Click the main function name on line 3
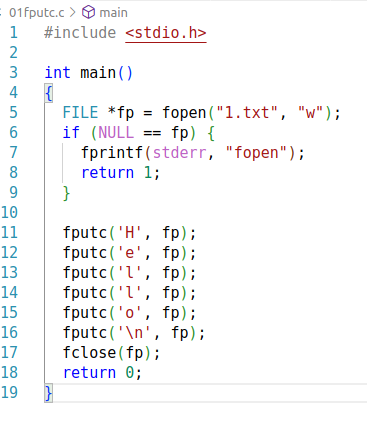The height and width of the screenshot is (427, 367). (98, 73)
